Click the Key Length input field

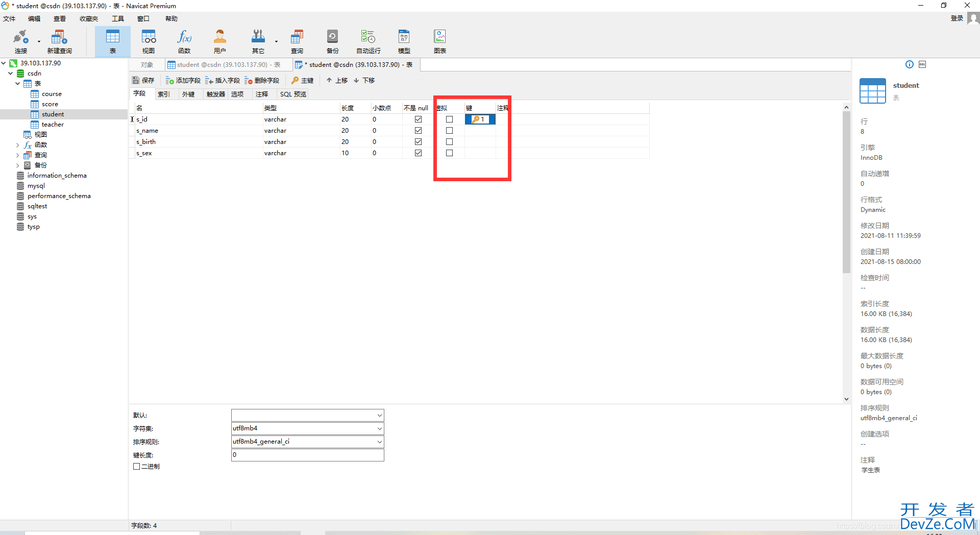[307, 455]
